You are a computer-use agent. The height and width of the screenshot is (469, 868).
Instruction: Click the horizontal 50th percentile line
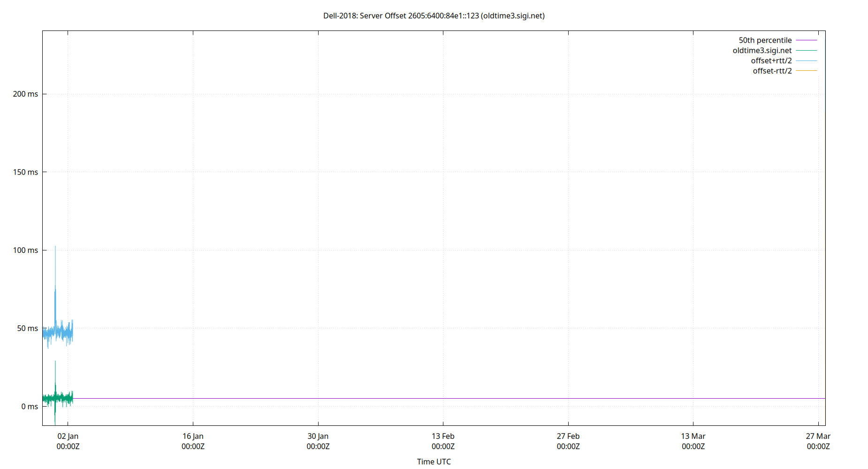tap(422, 398)
